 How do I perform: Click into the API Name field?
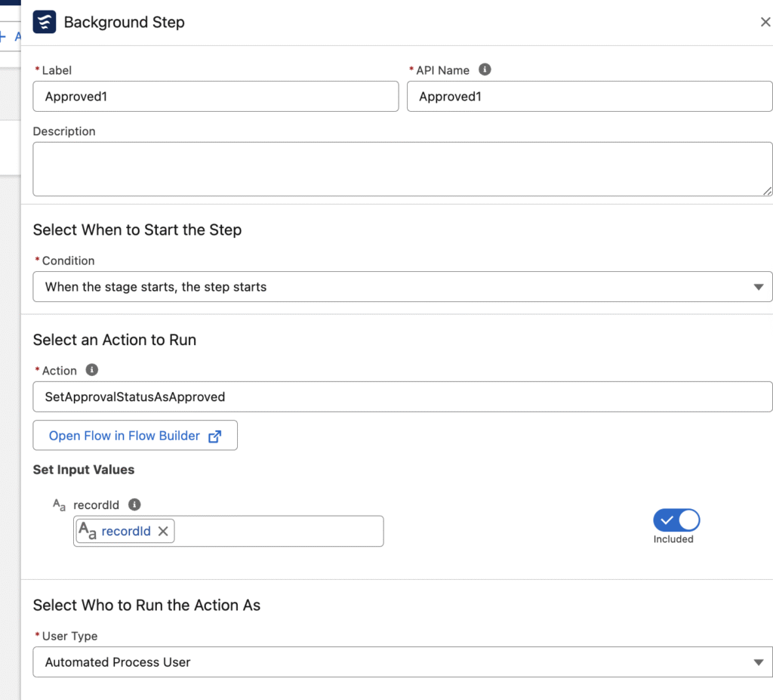[589, 97]
